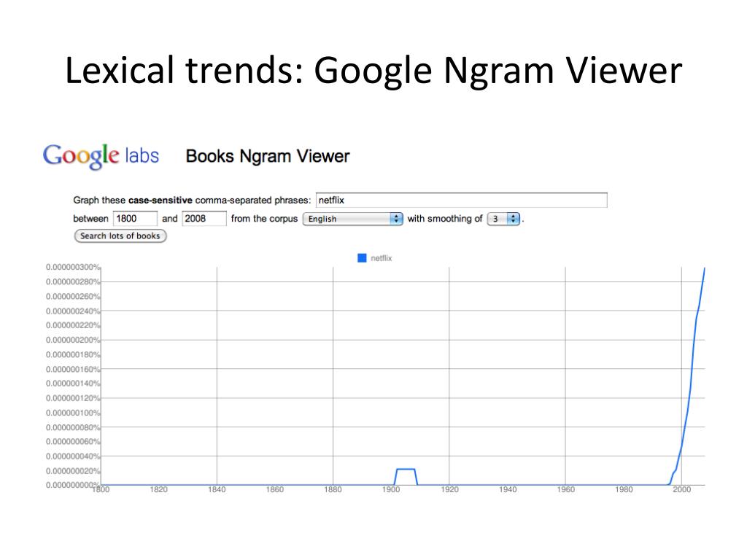Click the Google labs logo
The image size is (747, 560).
tap(101, 156)
